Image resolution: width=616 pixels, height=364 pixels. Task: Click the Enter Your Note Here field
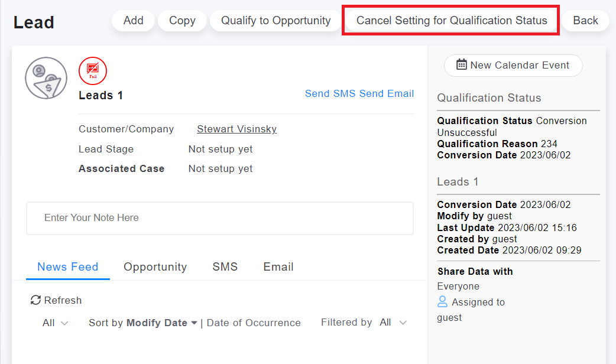219,218
